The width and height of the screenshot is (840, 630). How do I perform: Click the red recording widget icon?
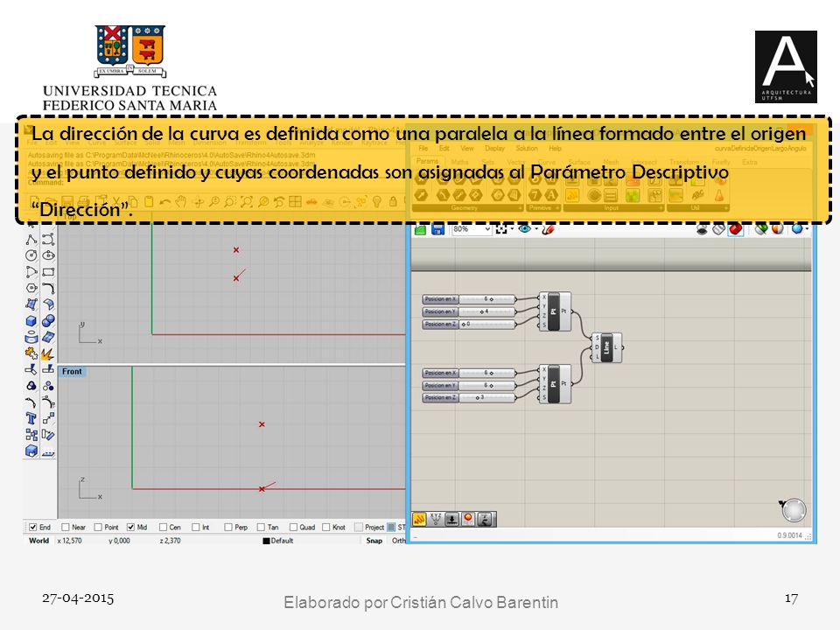468,519
